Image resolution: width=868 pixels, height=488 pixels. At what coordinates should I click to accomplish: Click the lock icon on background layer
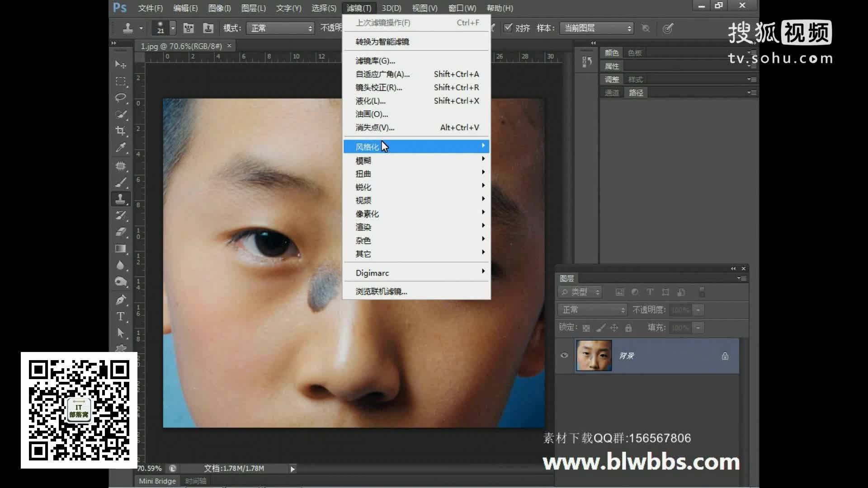(725, 356)
